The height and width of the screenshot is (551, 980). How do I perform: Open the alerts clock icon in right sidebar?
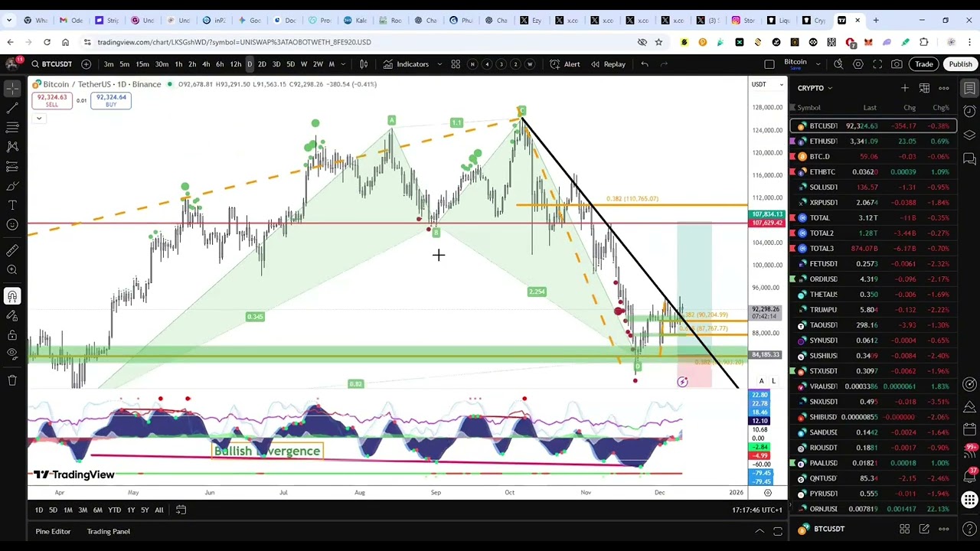969,112
